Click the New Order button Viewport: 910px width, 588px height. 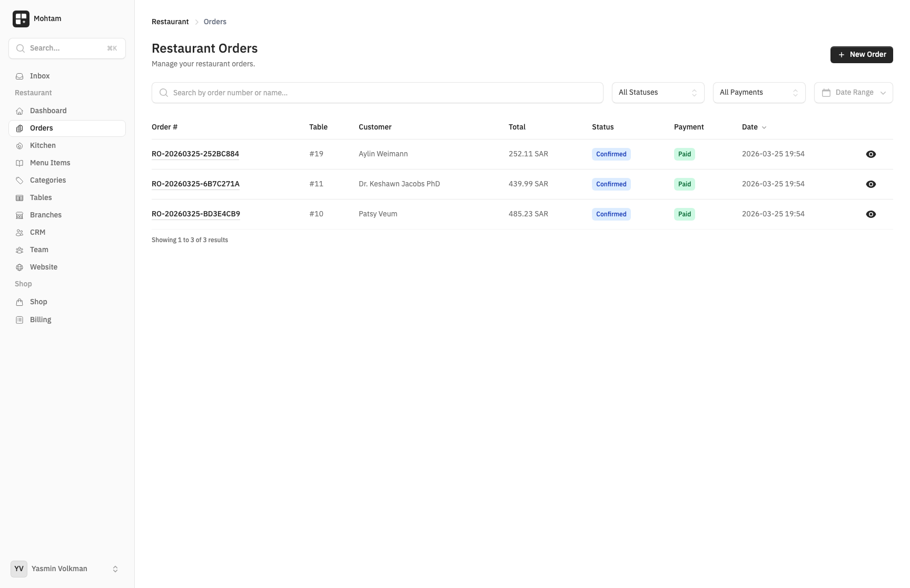pos(861,54)
